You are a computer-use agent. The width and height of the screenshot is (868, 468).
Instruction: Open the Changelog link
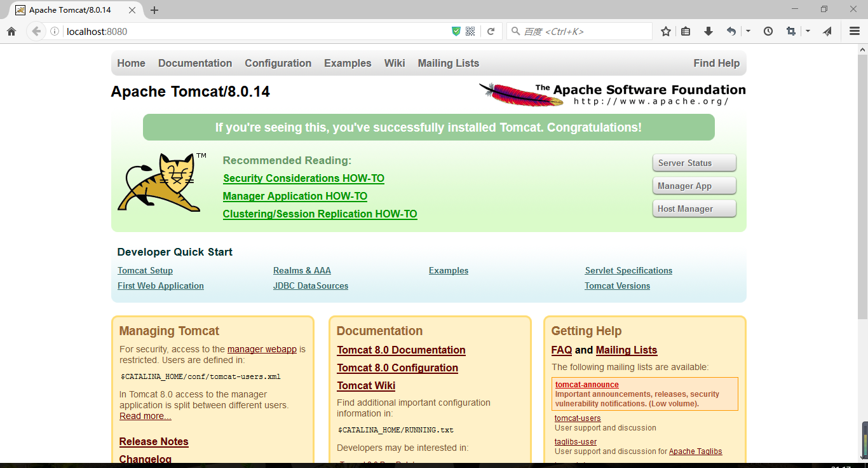(x=146, y=459)
